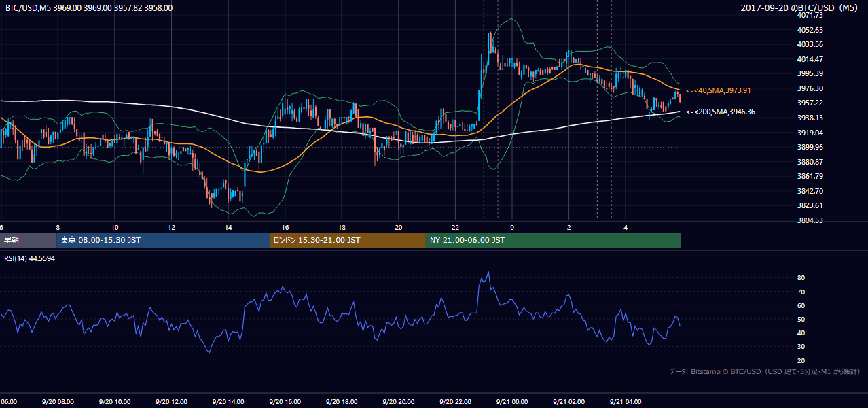Screen dimensions: 868x408
Task: Click RSI scale value 60
Action: point(801,305)
